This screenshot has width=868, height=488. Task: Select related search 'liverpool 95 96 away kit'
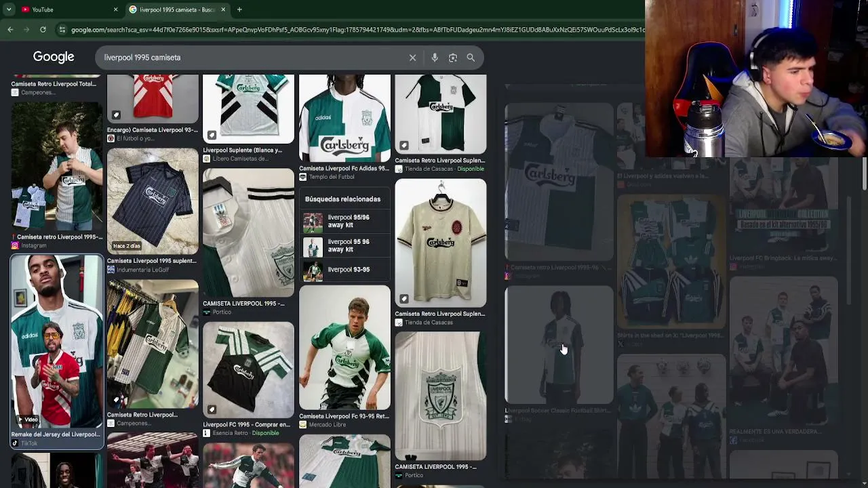344,245
